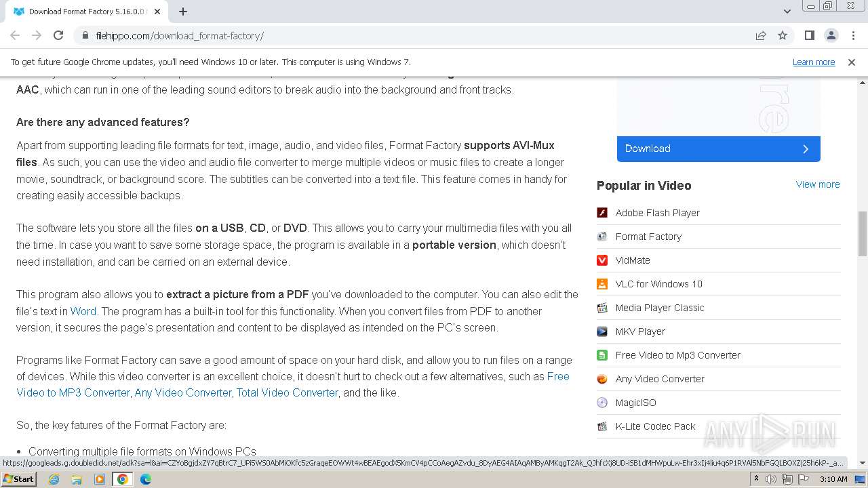Go back using the browser back arrow

click(15, 35)
